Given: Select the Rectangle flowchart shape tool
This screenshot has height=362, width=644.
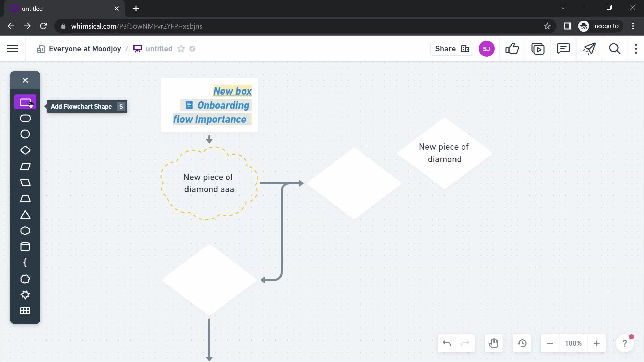Looking at the screenshot, I should point(25,102).
